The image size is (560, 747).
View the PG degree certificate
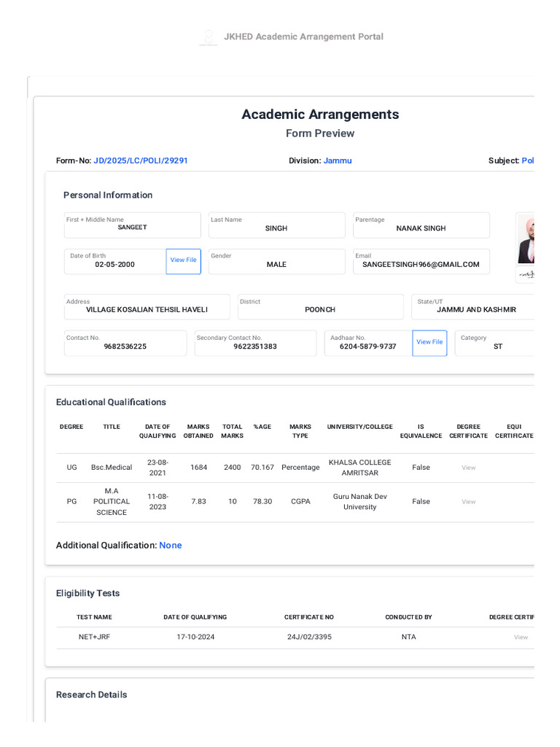(468, 502)
